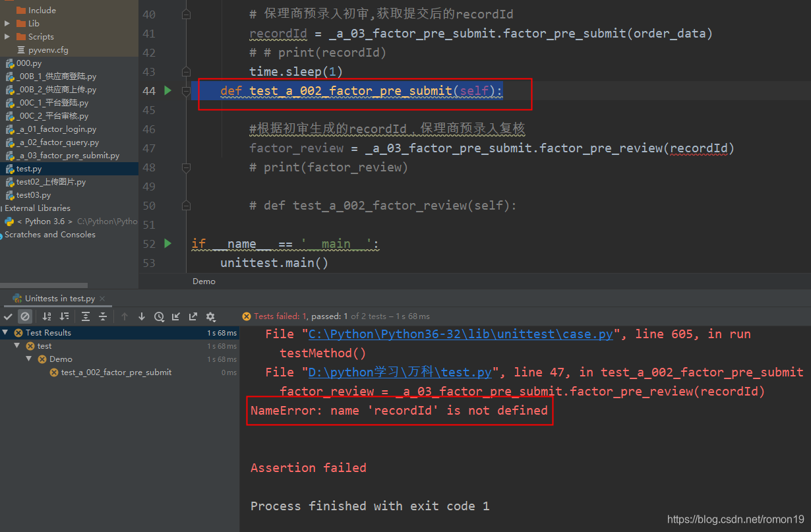Viewport: 811px width, 532px height.
Task: Click the 'Assertion failed' console line
Action: [x=308, y=468]
